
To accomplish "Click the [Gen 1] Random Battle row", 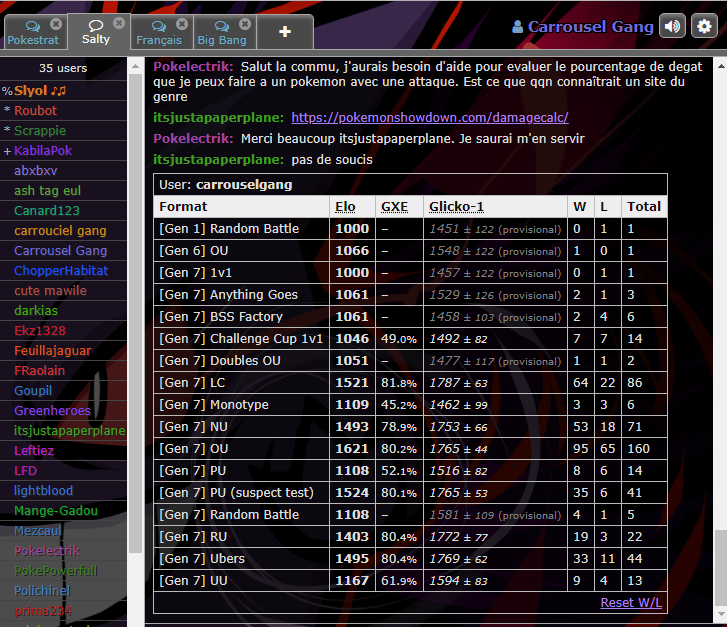I will point(410,229).
